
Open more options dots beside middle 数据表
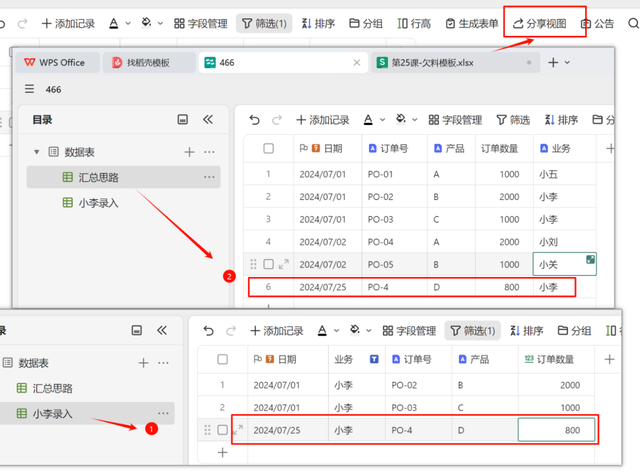209,152
